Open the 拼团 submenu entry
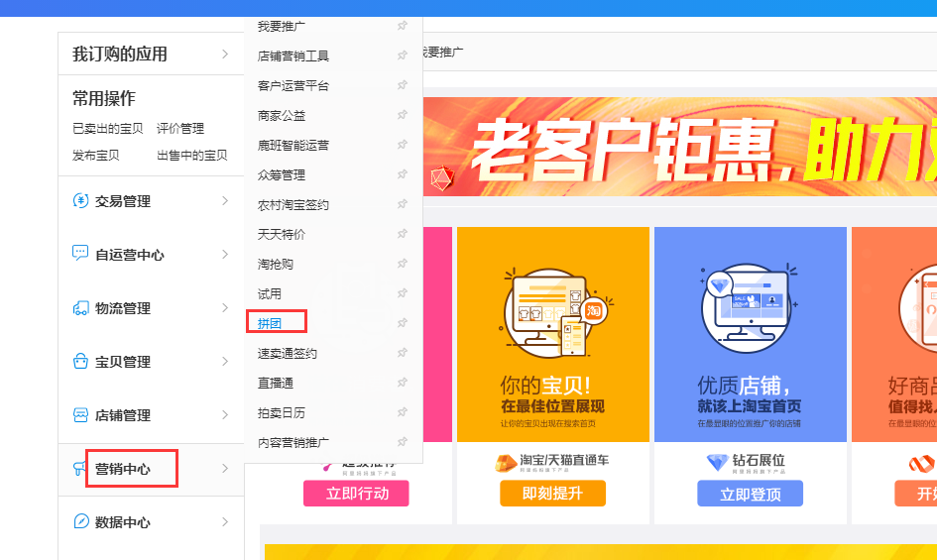Viewport: 937px width, 560px height. [x=269, y=323]
